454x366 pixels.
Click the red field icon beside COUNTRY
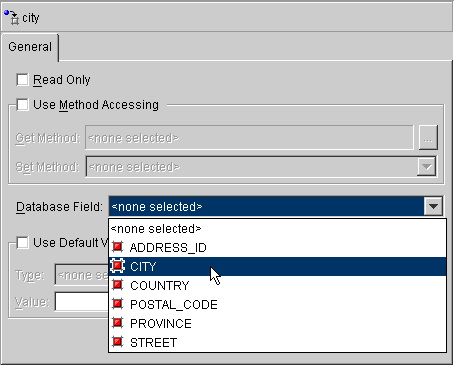click(x=117, y=285)
